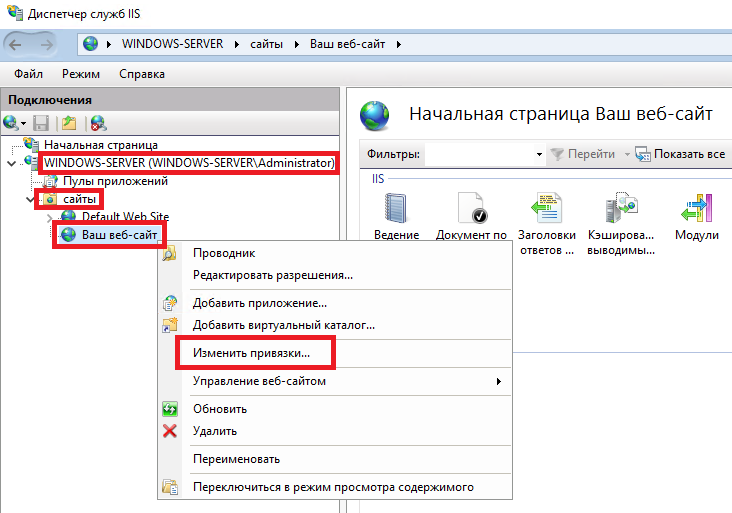Click the Перейти filter button

pyautogui.click(x=583, y=154)
